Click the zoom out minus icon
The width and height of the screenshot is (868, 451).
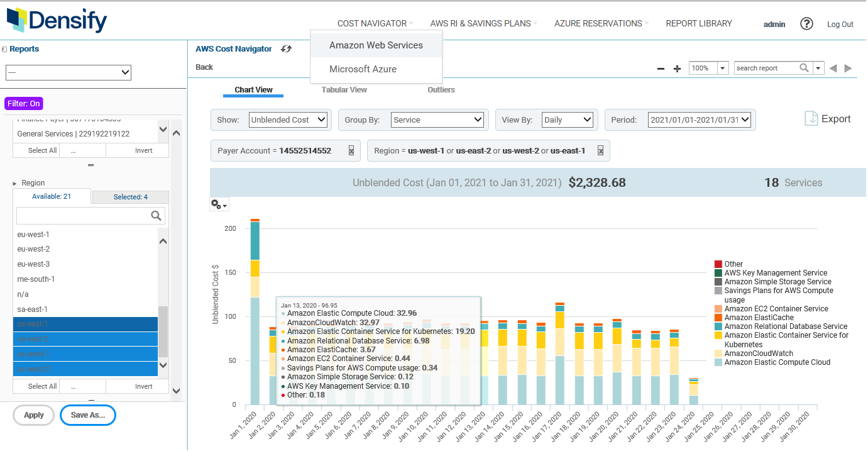click(x=661, y=69)
